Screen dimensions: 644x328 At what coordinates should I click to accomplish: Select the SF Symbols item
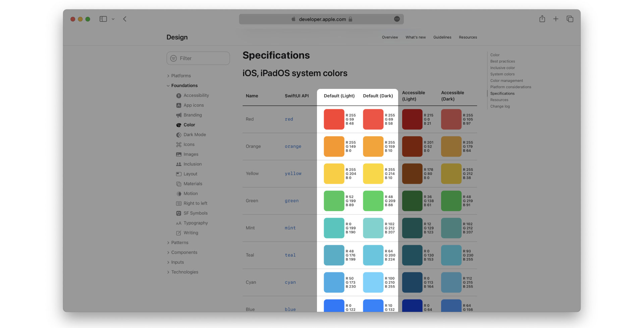point(195,213)
